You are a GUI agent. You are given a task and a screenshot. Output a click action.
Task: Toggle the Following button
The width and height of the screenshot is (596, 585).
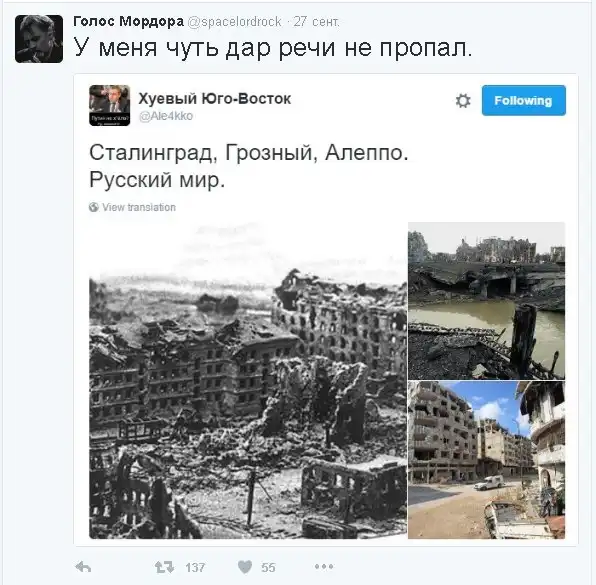[x=523, y=100]
